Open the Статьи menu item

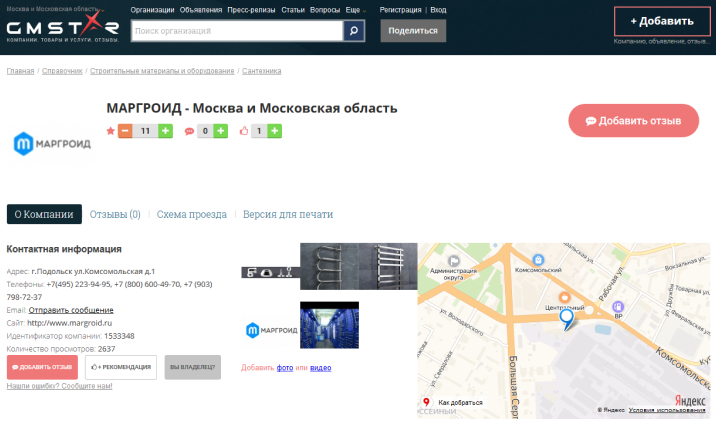pos(293,10)
